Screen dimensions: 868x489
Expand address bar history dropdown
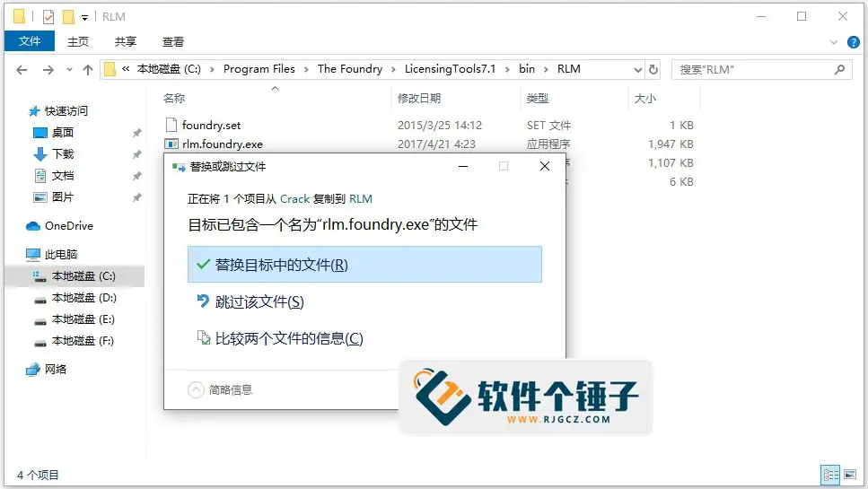637,70
